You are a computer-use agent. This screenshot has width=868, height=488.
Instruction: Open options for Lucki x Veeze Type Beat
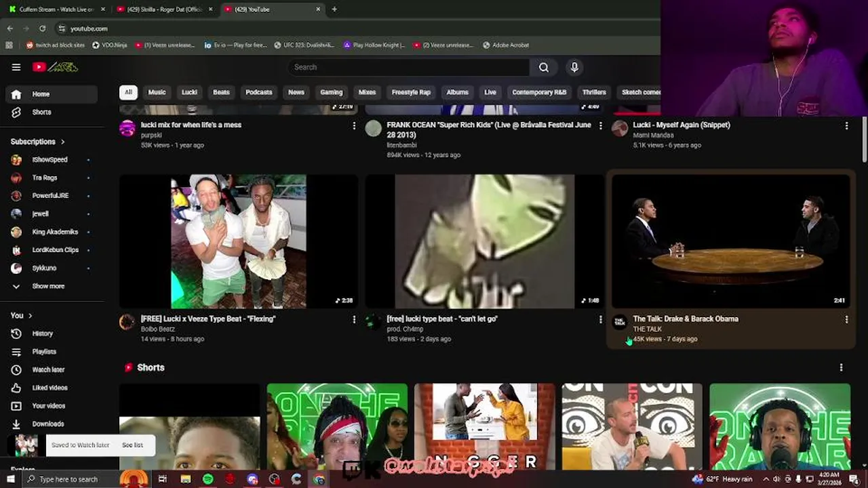[354, 319]
